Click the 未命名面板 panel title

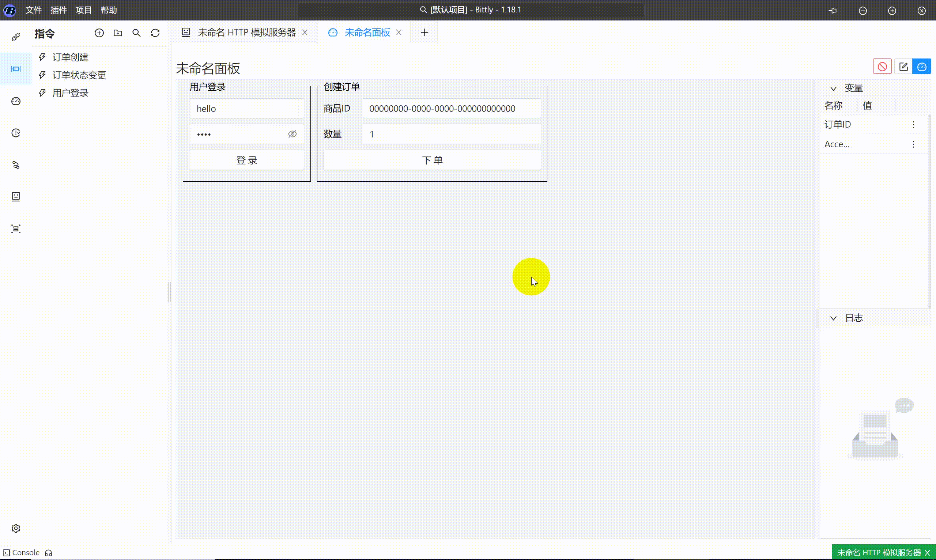pyautogui.click(x=208, y=68)
